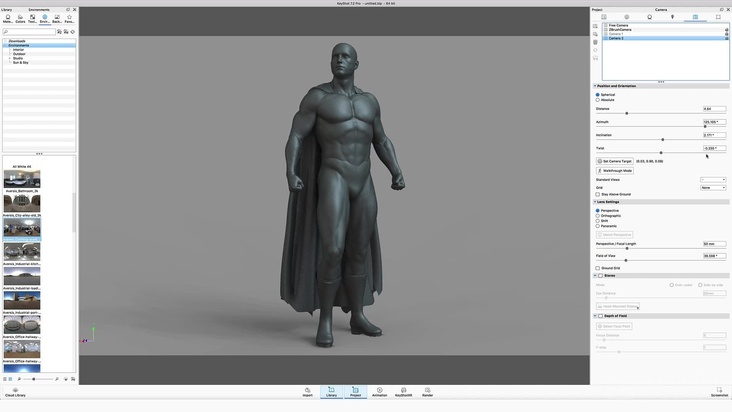Select the Outdoor environments folder
This screenshot has height=412, width=732.
(19, 54)
